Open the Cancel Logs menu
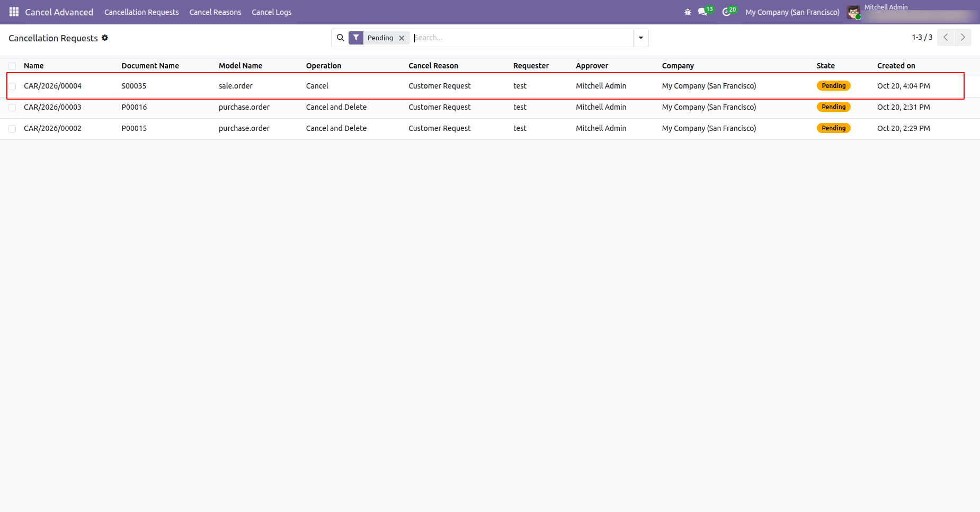This screenshot has height=512, width=980. tap(271, 12)
